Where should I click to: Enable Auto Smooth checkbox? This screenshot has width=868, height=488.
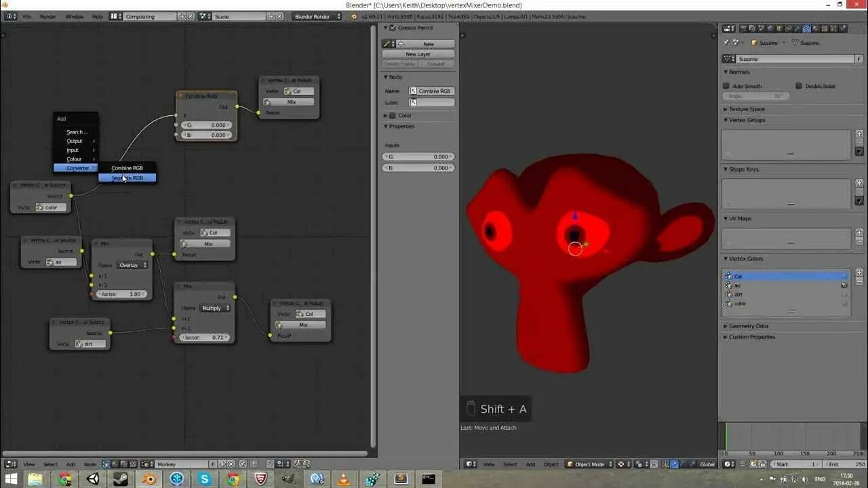point(726,86)
